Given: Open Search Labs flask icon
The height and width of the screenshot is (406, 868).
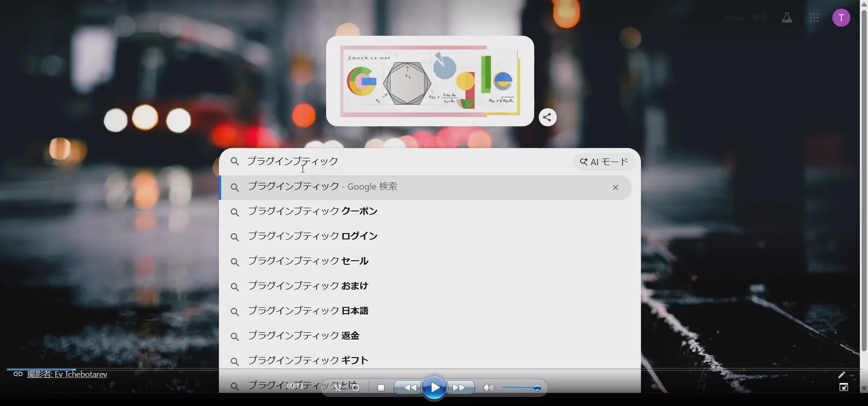Looking at the screenshot, I should click(787, 18).
